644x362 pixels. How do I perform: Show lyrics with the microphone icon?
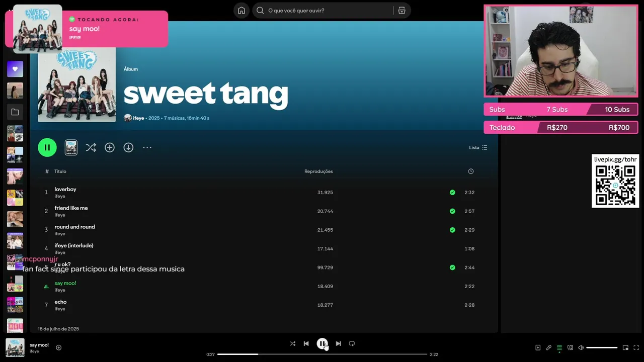548,347
